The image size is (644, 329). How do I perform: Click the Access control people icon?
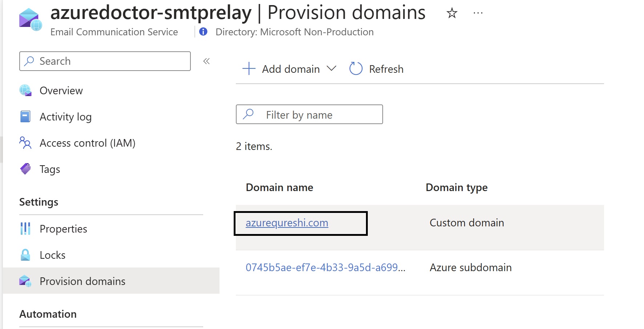click(x=25, y=143)
